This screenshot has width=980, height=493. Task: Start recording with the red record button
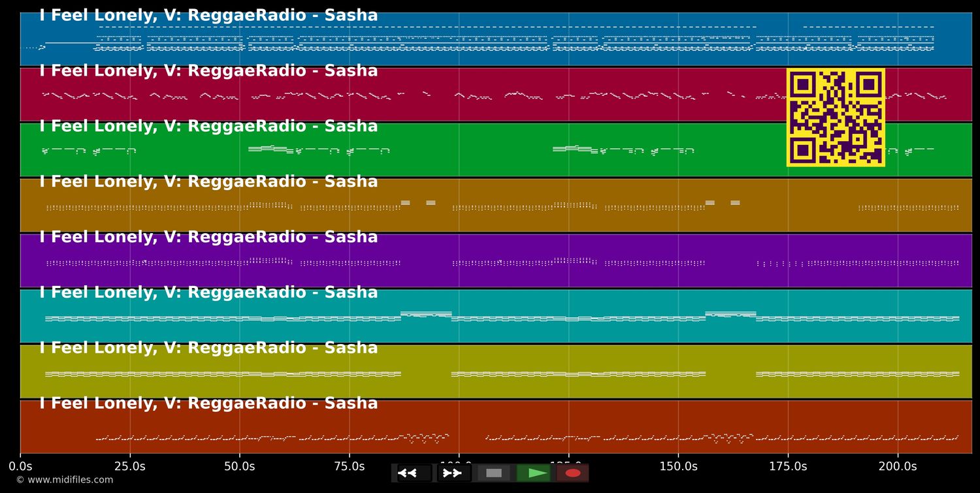pyautogui.click(x=573, y=473)
